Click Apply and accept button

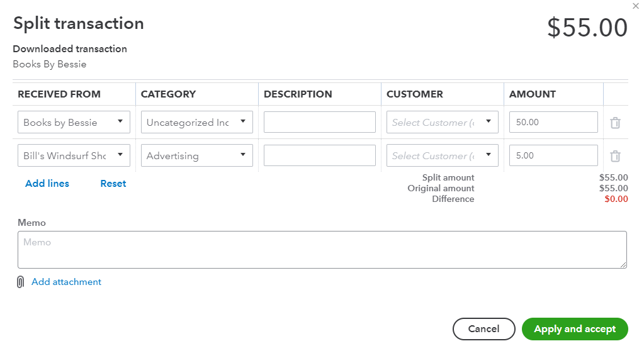[575, 329]
